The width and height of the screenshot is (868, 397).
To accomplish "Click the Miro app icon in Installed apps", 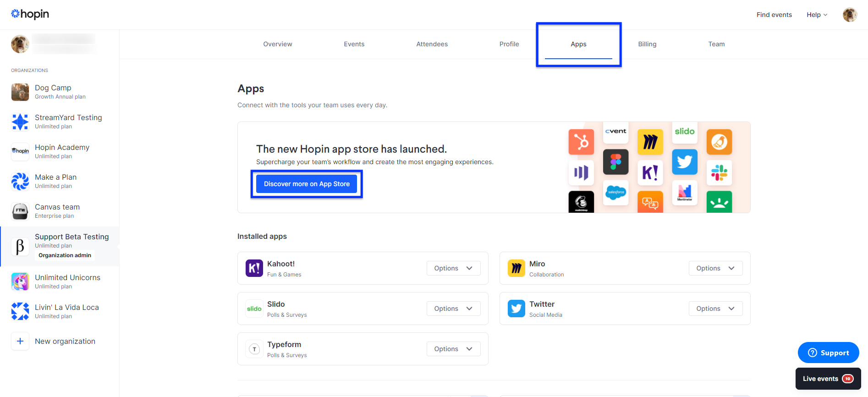I will (516, 268).
